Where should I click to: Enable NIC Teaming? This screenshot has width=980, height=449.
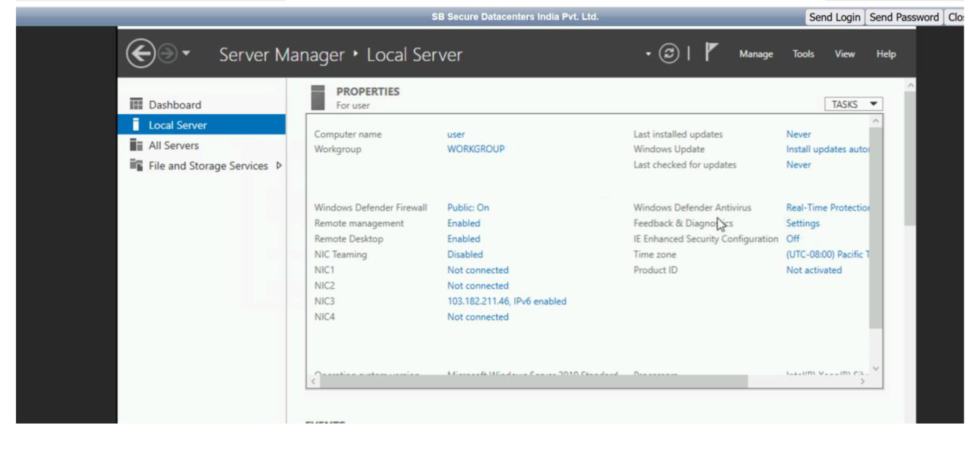[x=465, y=254]
